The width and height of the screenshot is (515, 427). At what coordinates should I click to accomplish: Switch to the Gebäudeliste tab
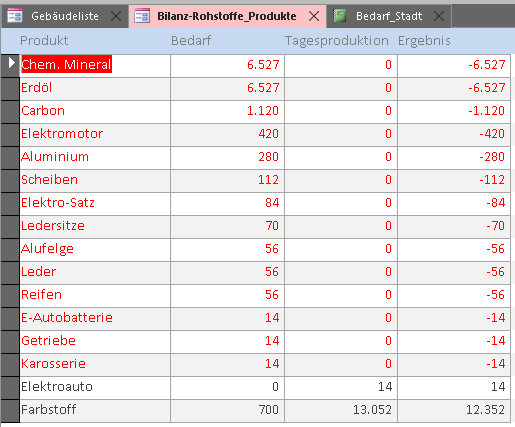(65, 16)
